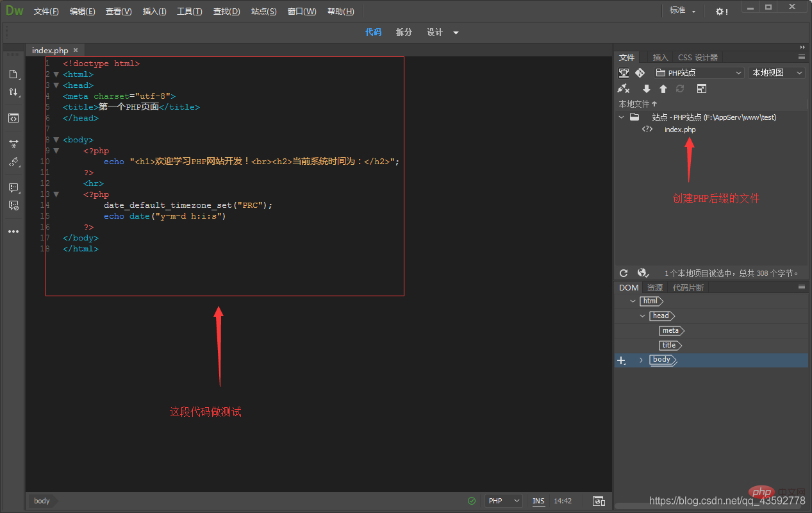Open the settings gear icon at top

pyautogui.click(x=722, y=12)
